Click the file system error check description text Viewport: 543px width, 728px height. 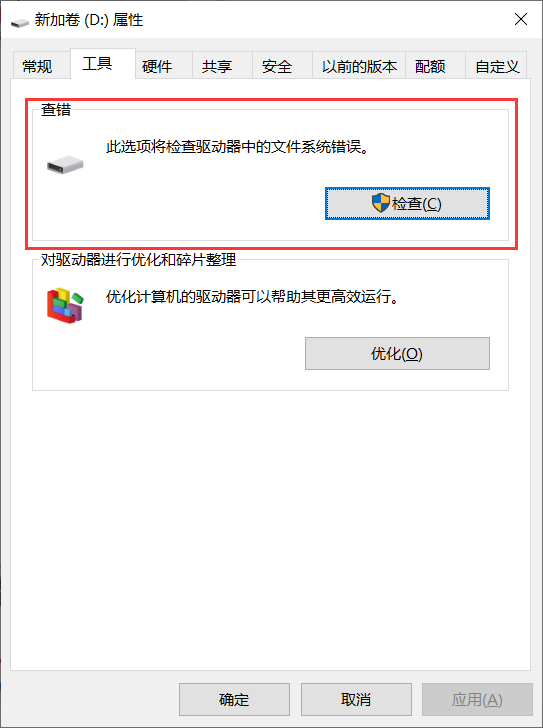(237, 147)
